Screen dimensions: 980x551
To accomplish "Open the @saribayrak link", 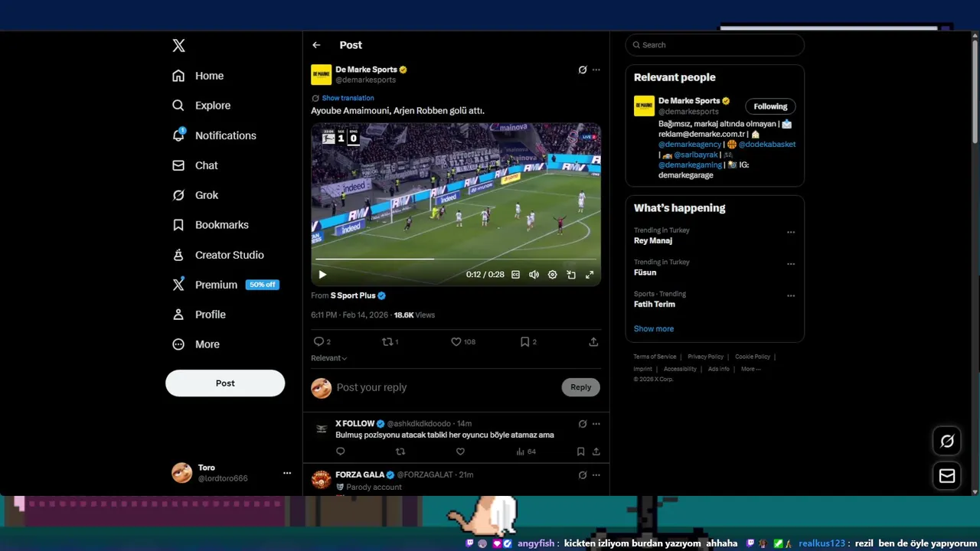I will pos(696,155).
